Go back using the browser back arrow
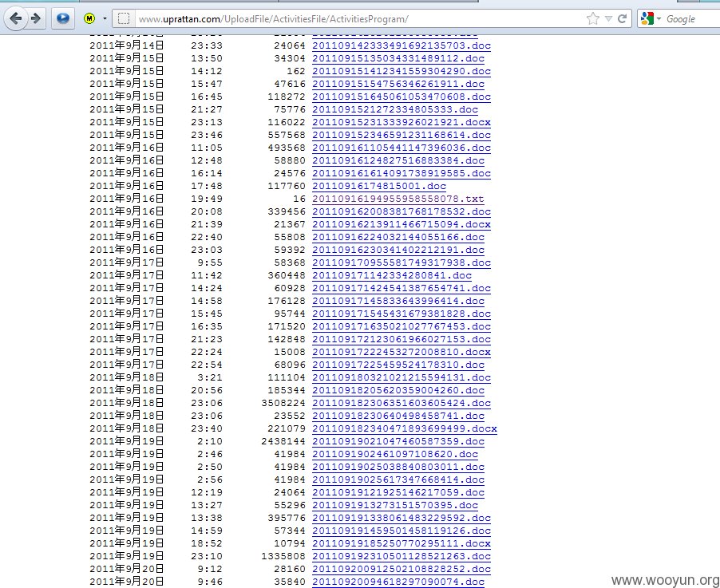 pyautogui.click(x=15, y=19)
